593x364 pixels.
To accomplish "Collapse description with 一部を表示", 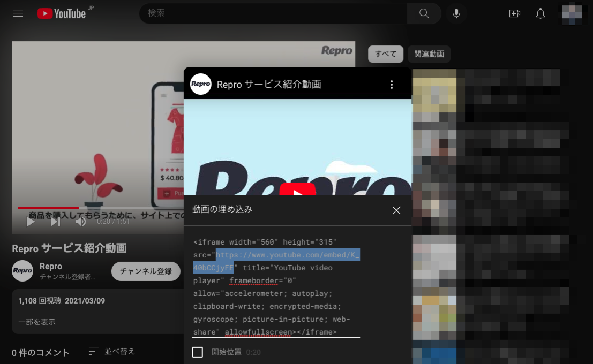I will click(37, 322).
